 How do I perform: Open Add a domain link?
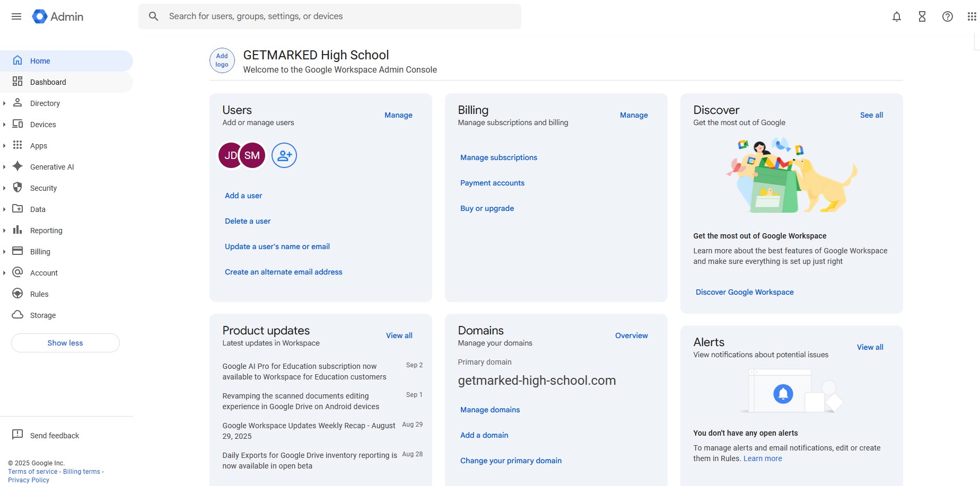[484, 435]
